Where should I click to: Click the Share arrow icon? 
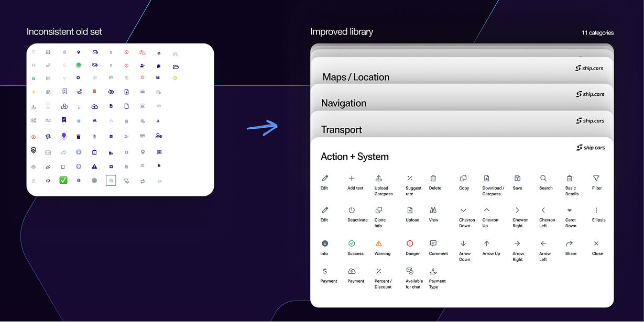tap(570, 243)
